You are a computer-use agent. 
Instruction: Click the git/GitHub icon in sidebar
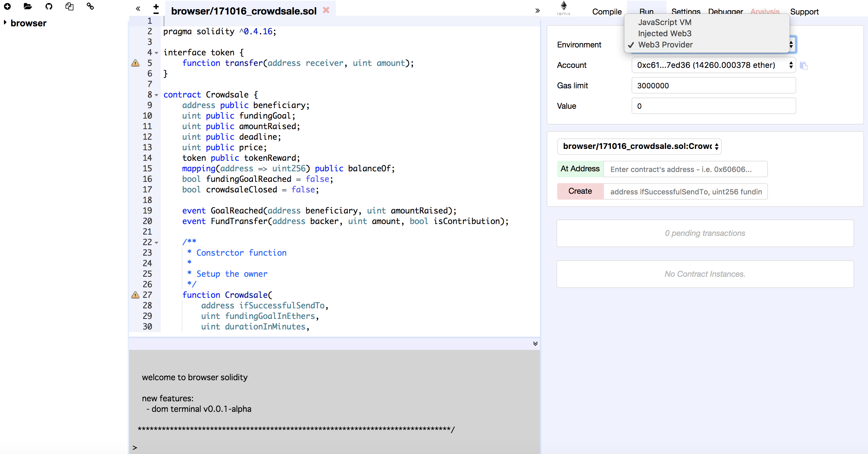[49, 6]
